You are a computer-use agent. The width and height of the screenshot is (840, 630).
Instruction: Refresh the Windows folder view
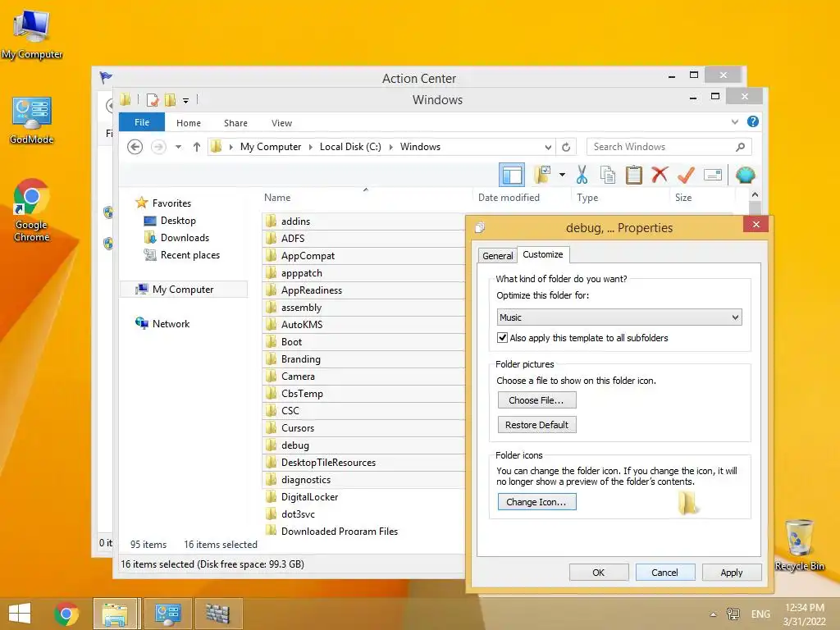tap(566, 147)
